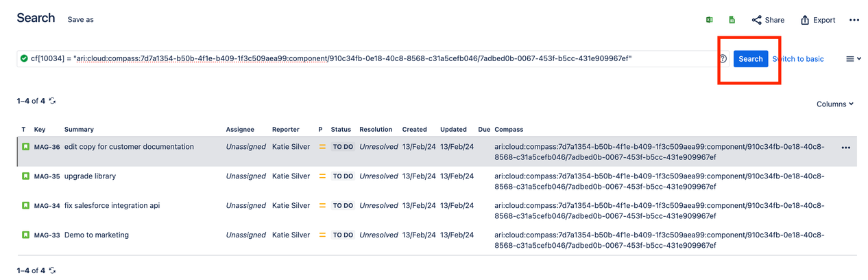Click Export button

tap(818, 20)
